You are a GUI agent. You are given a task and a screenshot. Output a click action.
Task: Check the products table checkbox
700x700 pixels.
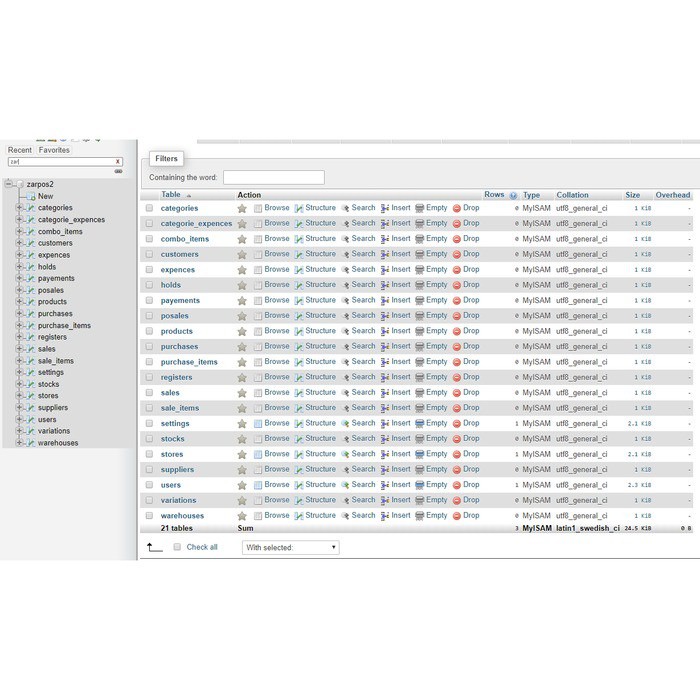pos(150,331)
